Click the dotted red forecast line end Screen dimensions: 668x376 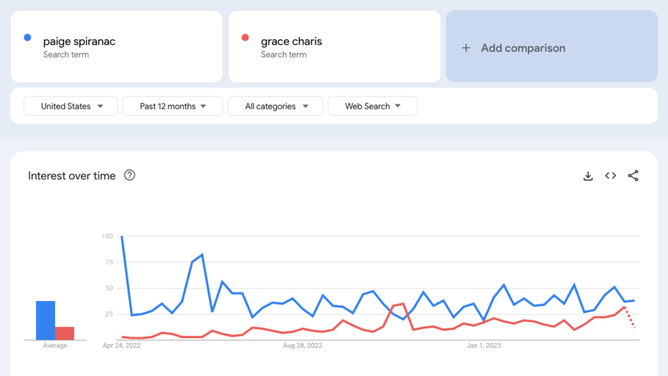[x=634, y=327]
